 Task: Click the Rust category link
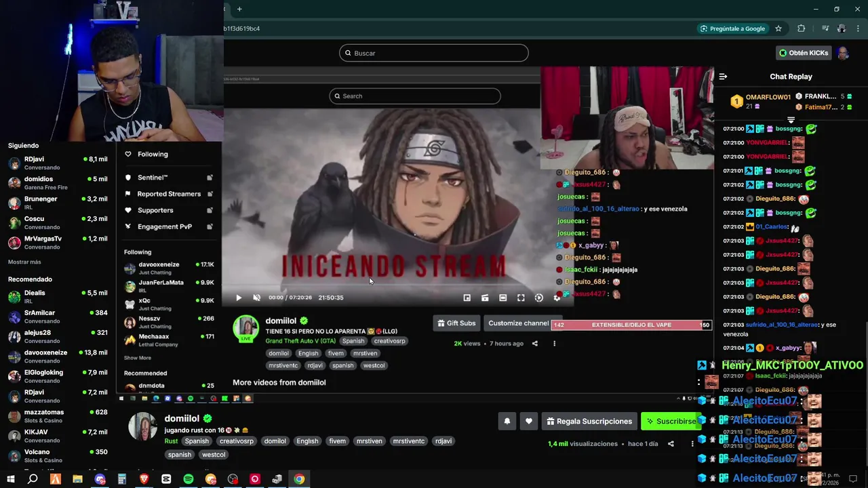[171, 441]
